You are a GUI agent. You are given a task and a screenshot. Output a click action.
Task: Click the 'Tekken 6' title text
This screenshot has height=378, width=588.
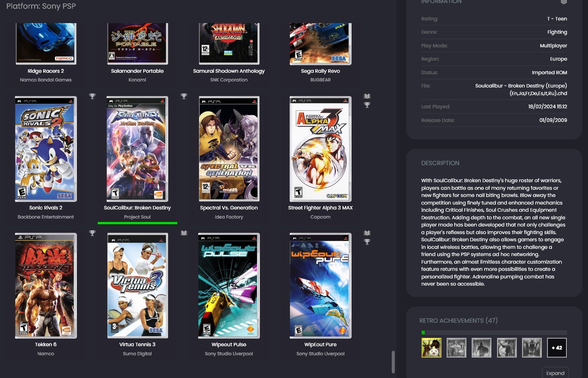click(x=46, y=344)
